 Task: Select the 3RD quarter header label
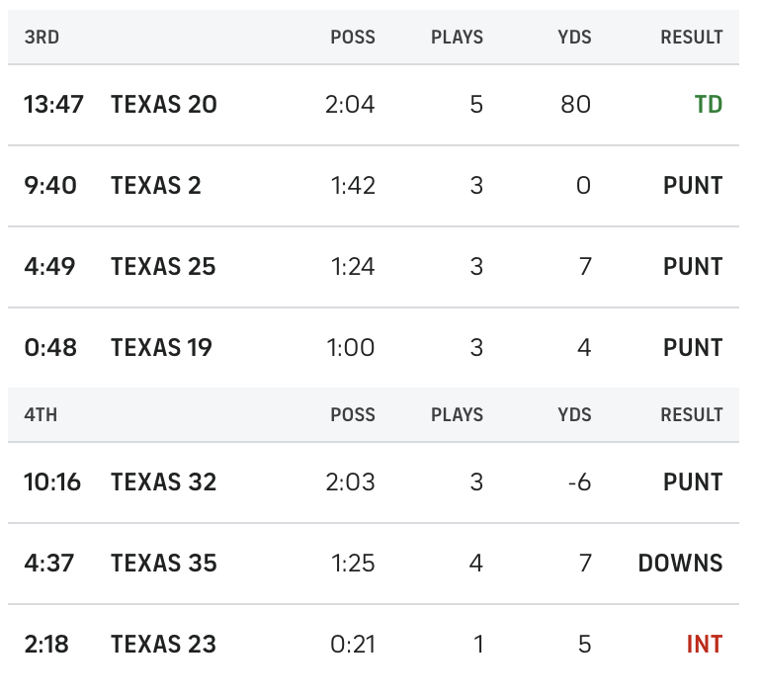pyautogui.click(x=42, y=38)
